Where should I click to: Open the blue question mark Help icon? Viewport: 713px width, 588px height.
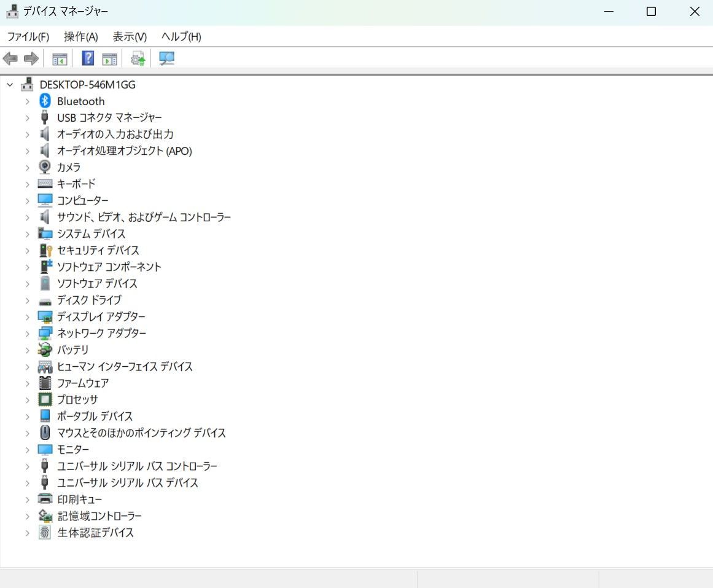click(x=88, y=58)
